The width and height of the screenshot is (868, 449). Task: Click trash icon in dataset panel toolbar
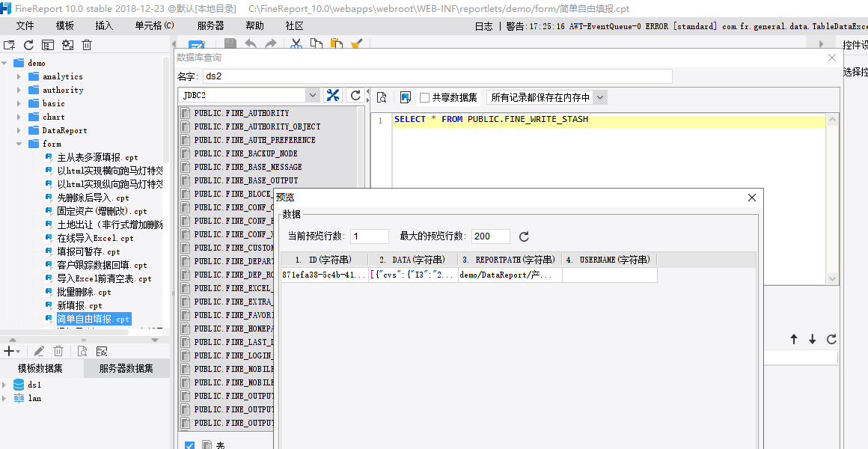[58, 351]
